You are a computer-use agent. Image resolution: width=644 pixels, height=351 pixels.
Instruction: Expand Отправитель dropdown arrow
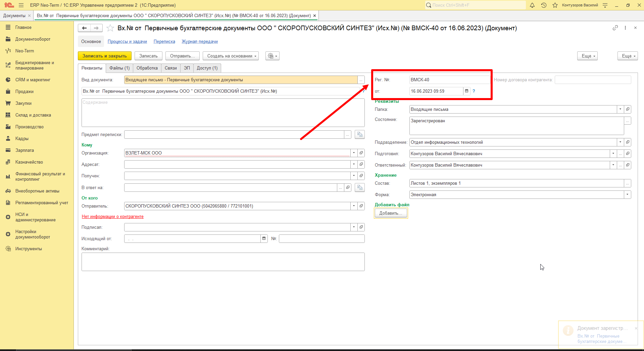click(354, 206)
